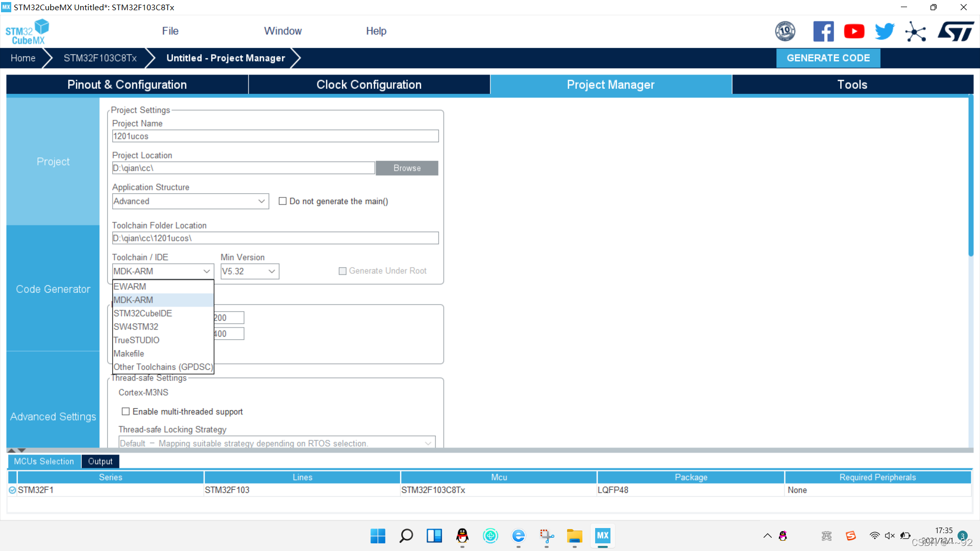Enable multi-threaded support checkbox
The height and width of the screenshot is (551, 980).
pyautogui.click(x=126, y=411)
